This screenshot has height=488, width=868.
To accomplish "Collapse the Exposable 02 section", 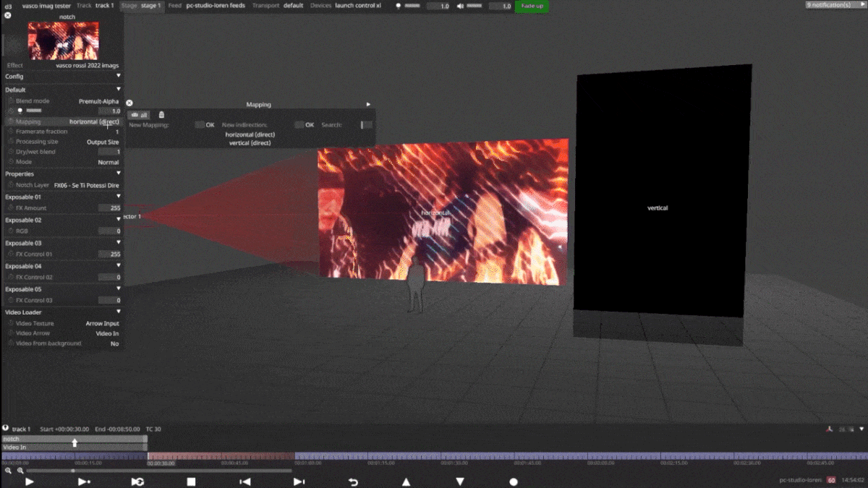I will tap(119, 219).
